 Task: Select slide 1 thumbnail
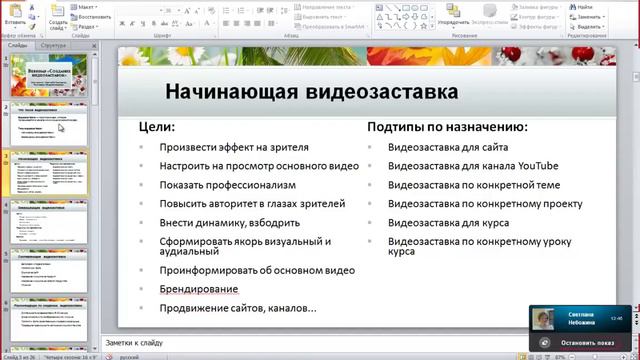(49, 75)
